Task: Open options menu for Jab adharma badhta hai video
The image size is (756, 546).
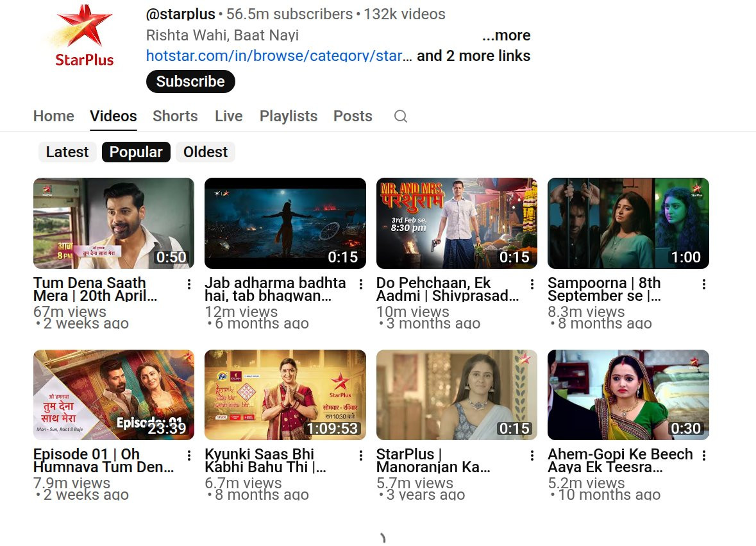Action: [360, 284]
